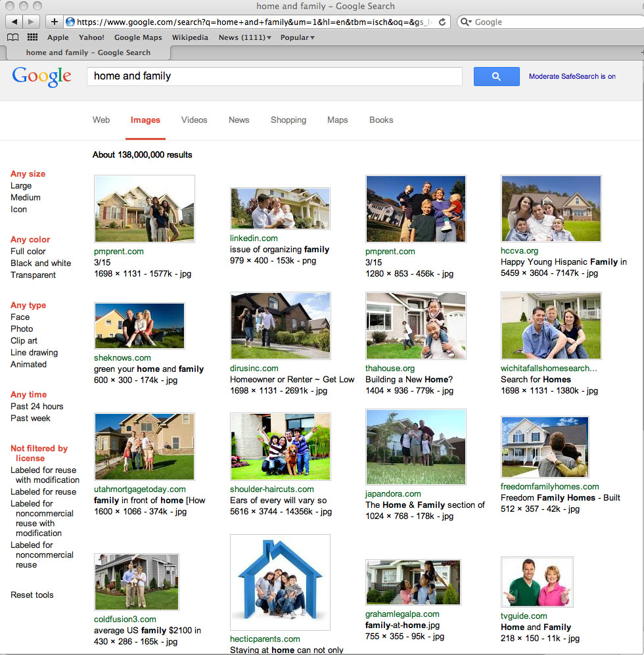This screenshot has height=655, width=644.
Task: Go back with the browser back arrow
Action: pos(14,22)
